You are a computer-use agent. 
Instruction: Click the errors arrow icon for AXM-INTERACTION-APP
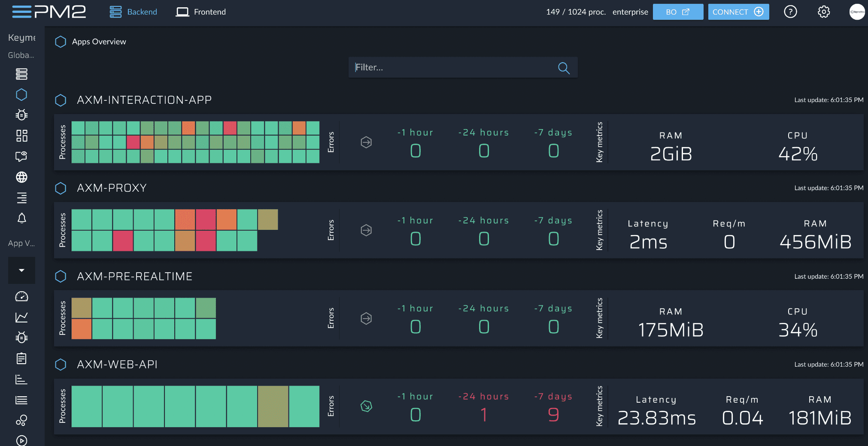pos(366,142)
